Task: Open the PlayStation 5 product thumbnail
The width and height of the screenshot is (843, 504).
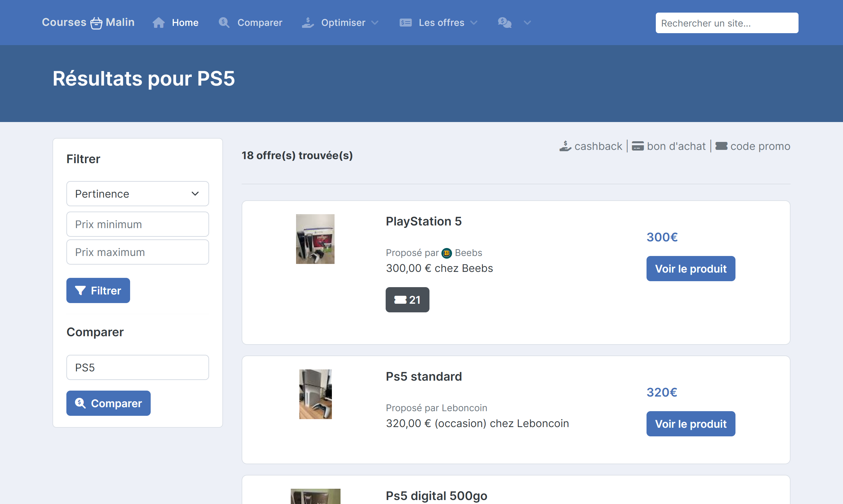Action: click(x=315, y=239)
